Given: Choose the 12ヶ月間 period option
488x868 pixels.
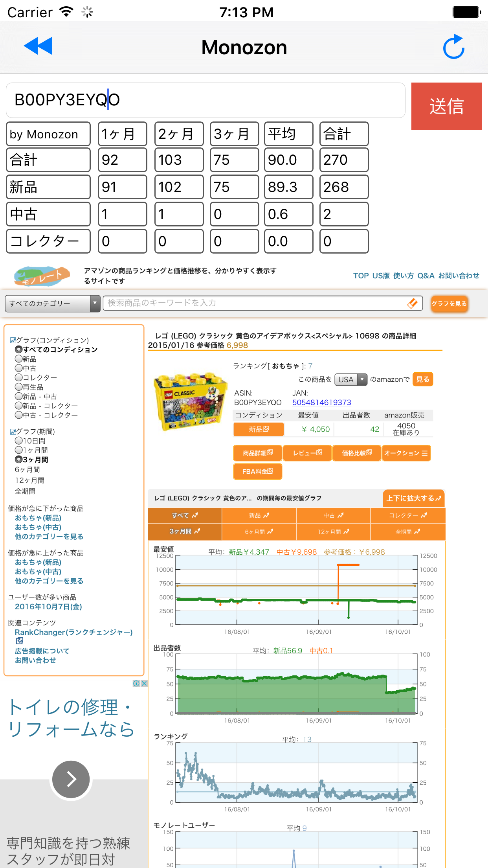Looking at the screenshot, I should [29, 480].
